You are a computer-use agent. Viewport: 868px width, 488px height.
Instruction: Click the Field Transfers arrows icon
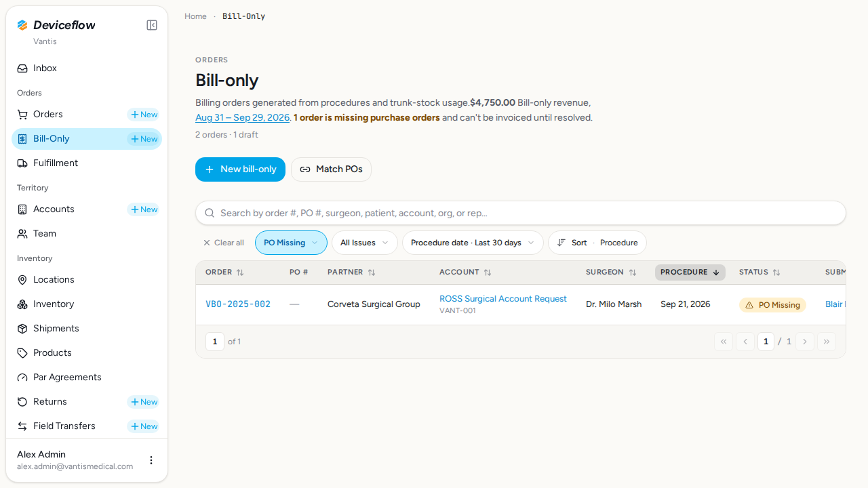click(x=22, y=426)
